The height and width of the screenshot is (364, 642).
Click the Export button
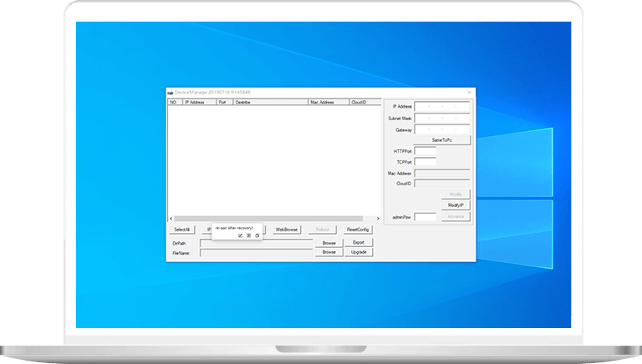coord(359,243)
